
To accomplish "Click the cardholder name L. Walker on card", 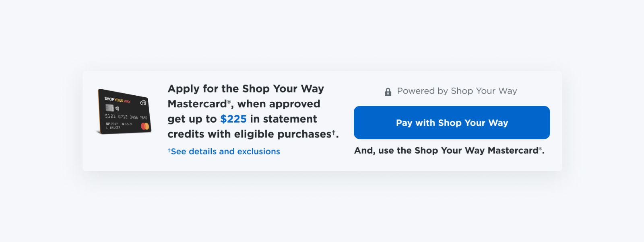I will click(113, 127).
